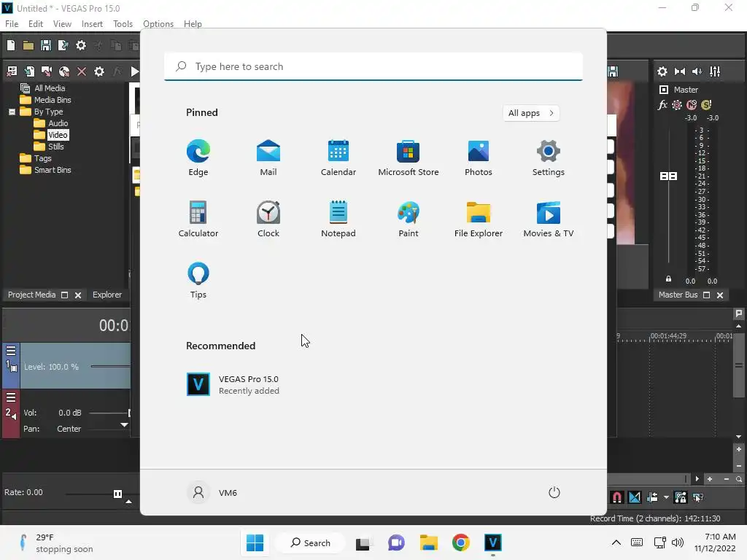747x560 pixels.
Task: Click the New project icon in VEGAS toolbar
Action: point(11,45)
